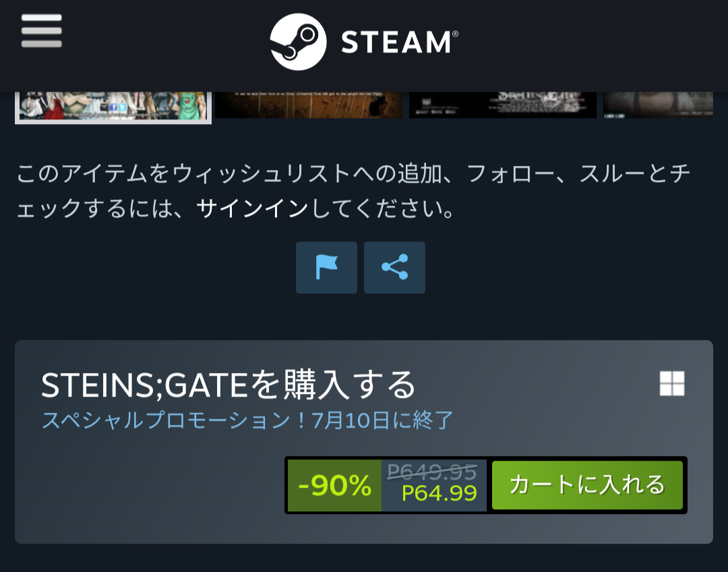Click the -90% discount badge
This screenshot has height=572, width=728.
click(335, 486)
